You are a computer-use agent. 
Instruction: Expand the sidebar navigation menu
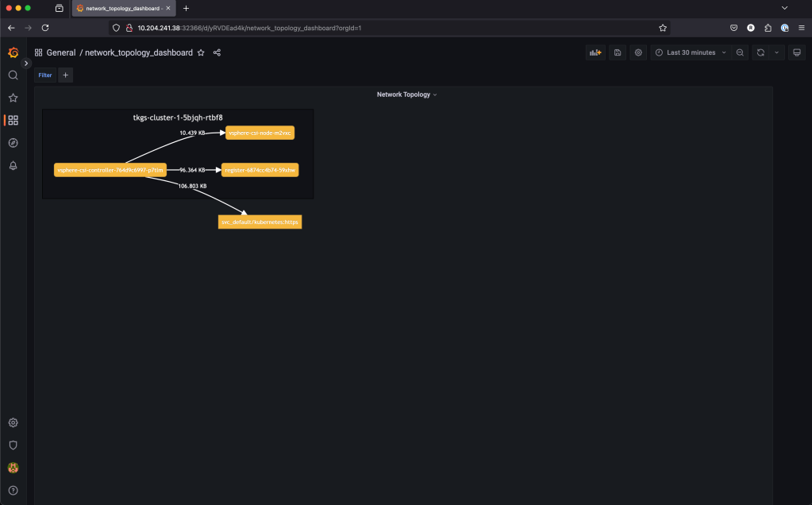(x=26, y=63)
